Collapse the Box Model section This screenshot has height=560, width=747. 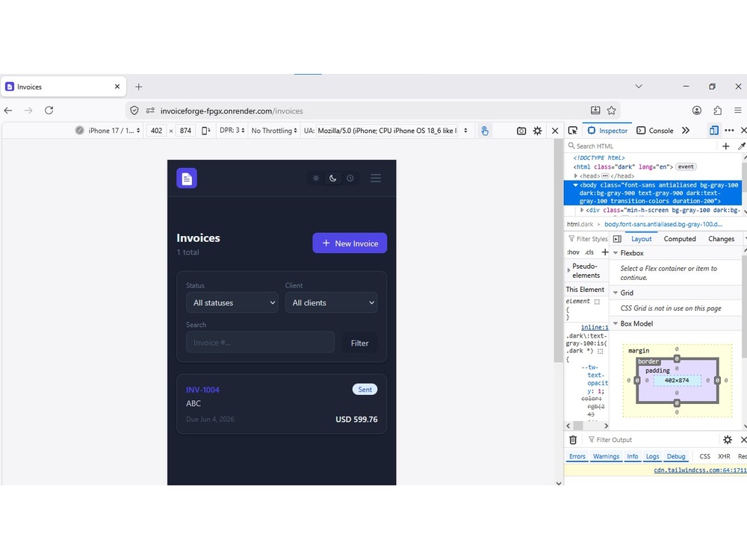pyautogui.click(x=616, y=324)
